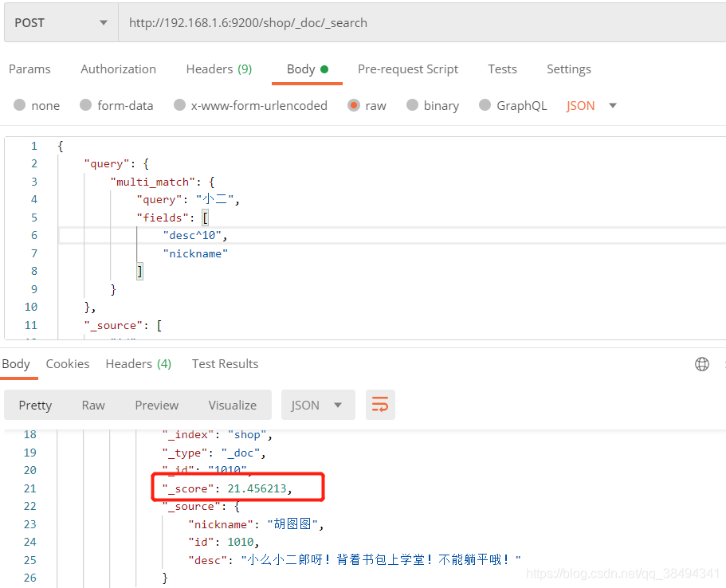Viewport: 726px width, 588px height.
Task: Click the Visualize response view button
Action: coord(233,405)
